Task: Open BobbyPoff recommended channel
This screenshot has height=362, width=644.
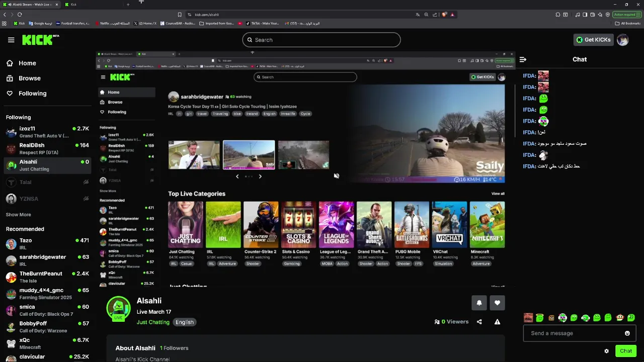Action: 48,327
